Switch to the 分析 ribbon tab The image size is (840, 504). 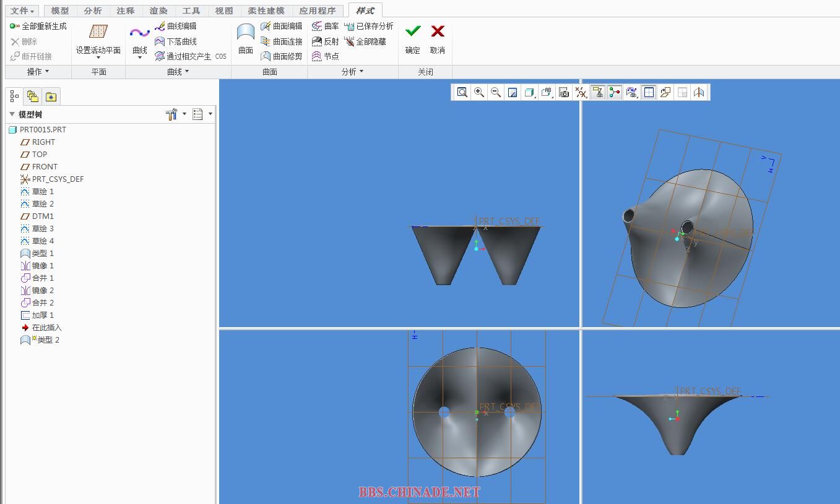93,11
